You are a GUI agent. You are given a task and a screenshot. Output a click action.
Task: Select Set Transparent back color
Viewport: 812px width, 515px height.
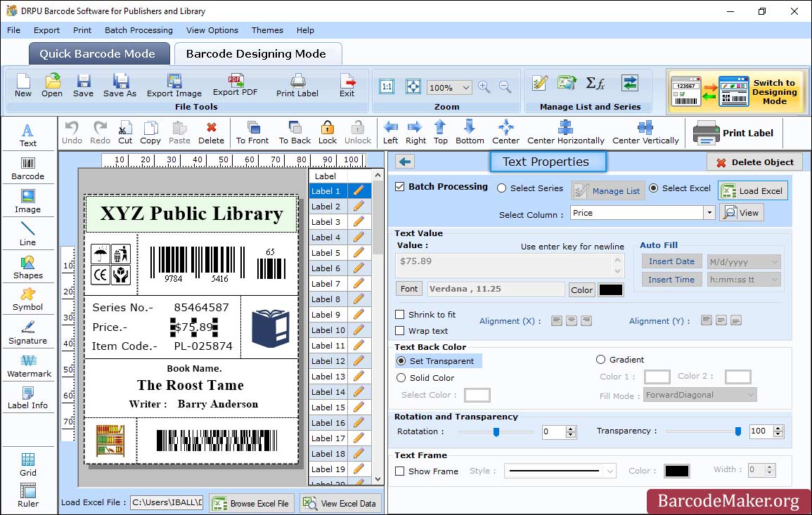(x=401, y=360)
